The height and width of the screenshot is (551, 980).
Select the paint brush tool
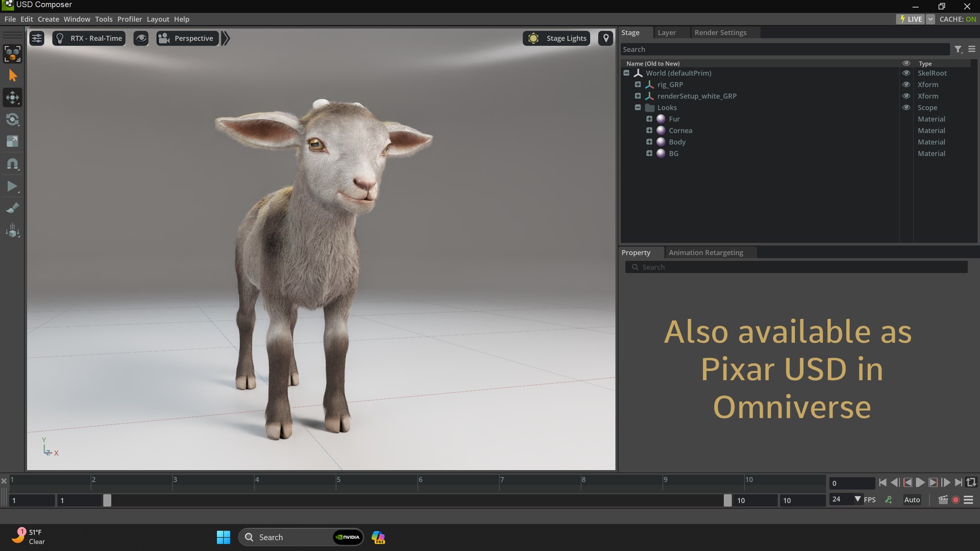[12, 208]
